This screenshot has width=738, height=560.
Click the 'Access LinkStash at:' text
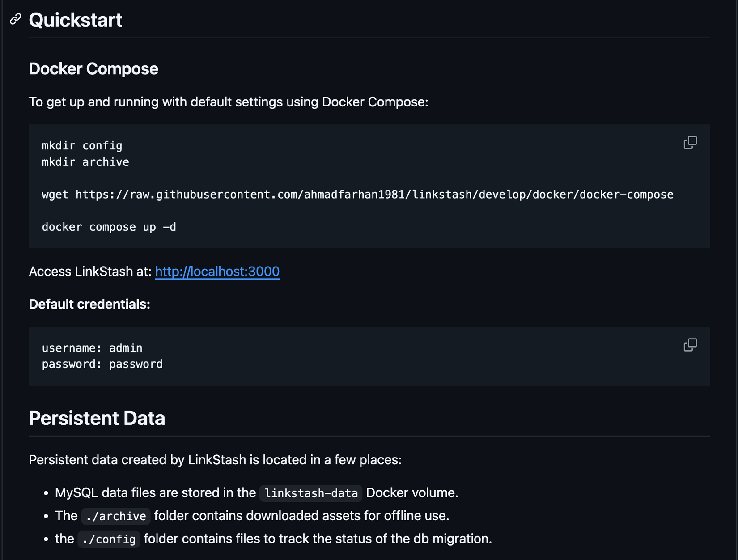tap(90, 272)
